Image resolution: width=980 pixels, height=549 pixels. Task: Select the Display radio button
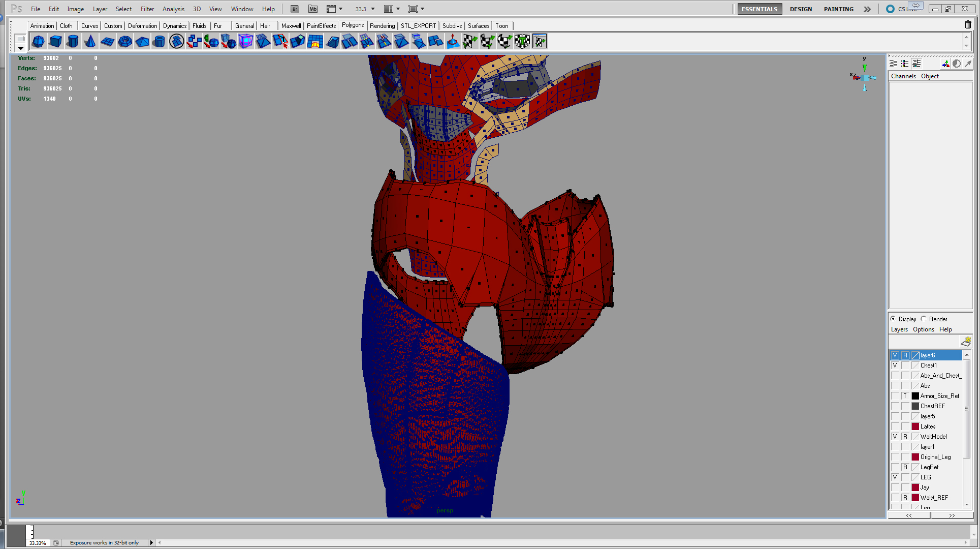click(893, 319)
